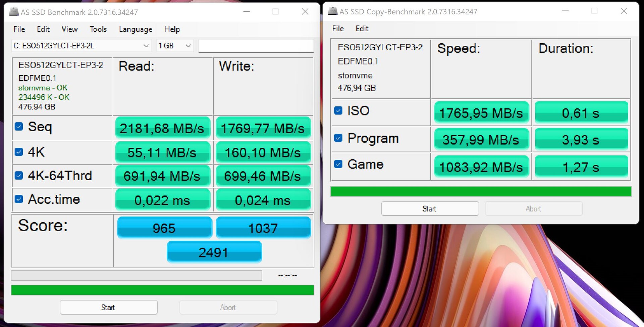This screenshot has width=644, height=327.
Task: Close the Copy-Benchmark window
Action: coord(624,11)
